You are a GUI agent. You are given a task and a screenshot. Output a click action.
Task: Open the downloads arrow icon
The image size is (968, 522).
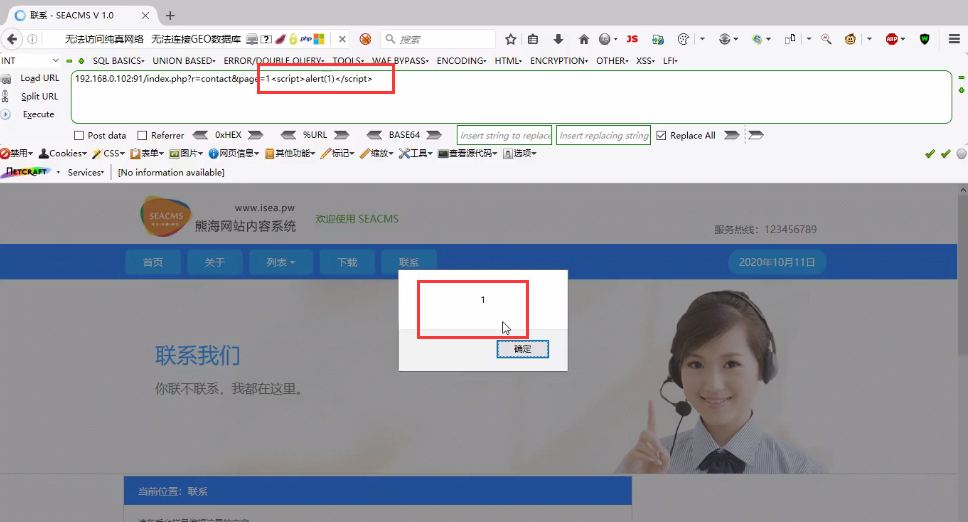tap(558, 39)
